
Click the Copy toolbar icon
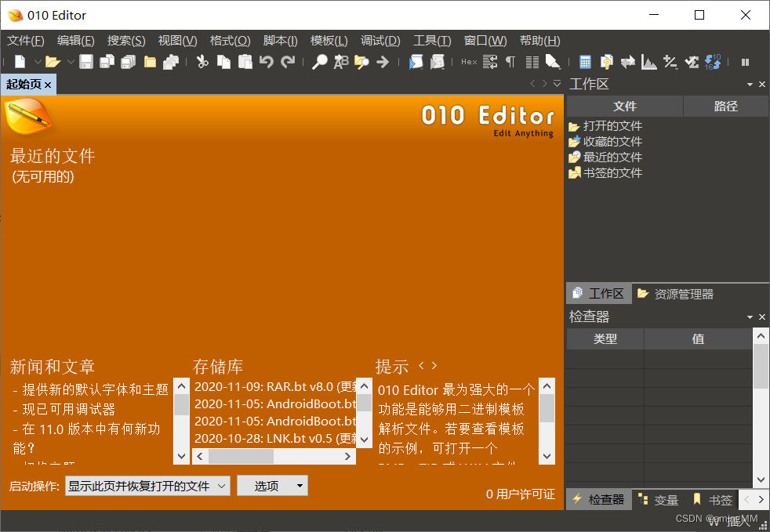click(x=224, y=62)
